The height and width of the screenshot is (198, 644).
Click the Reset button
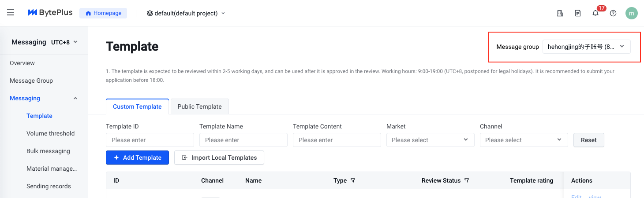[589, 140]
